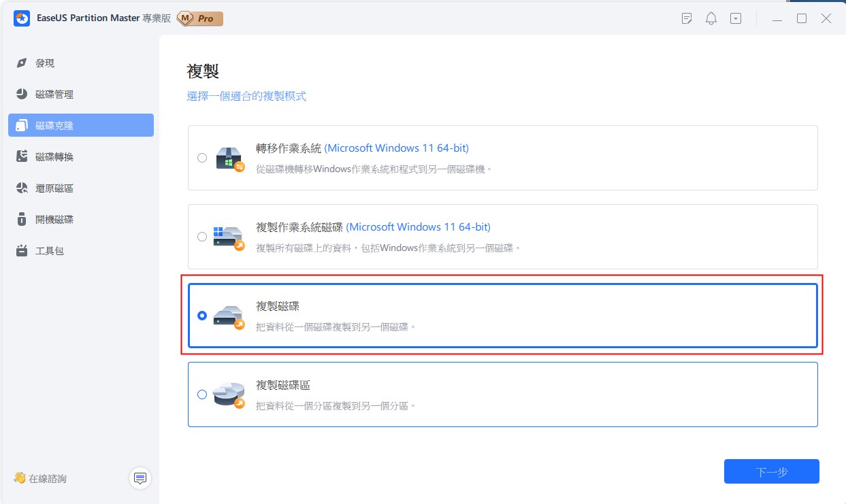
Task: Open the feedback note icon in the titlebar
Action: coord(686,18)
